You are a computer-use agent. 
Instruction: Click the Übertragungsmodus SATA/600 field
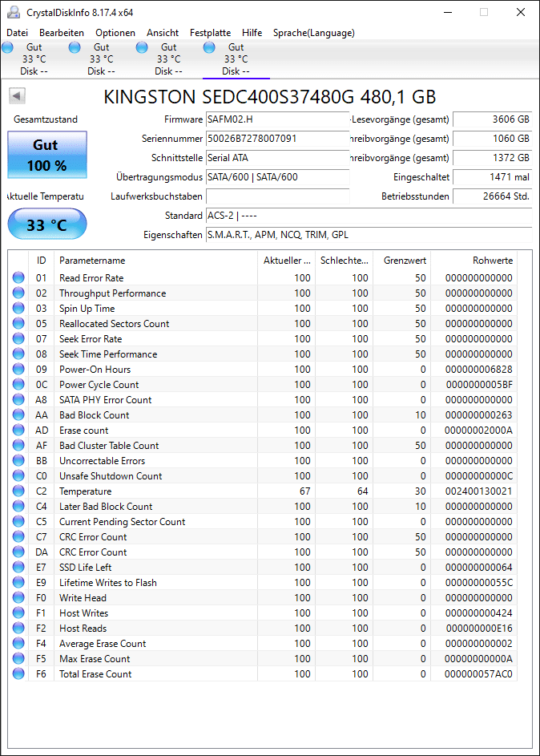click(277, 177)
